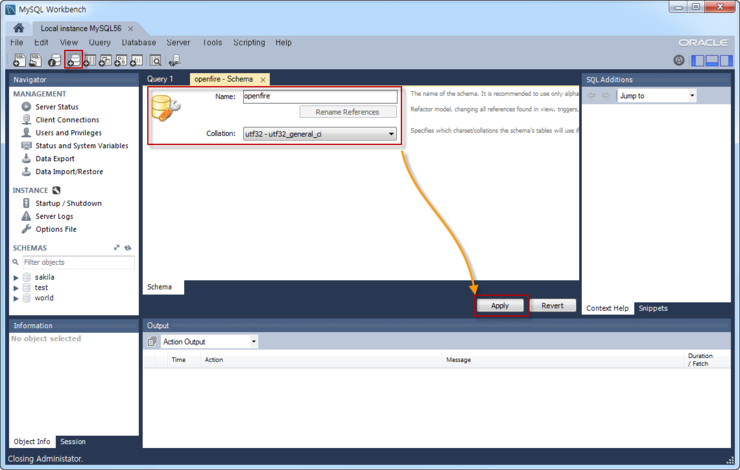Viewport: 740px width, 470px height.
Task: Open the View menu
Action: coord(68,42)
